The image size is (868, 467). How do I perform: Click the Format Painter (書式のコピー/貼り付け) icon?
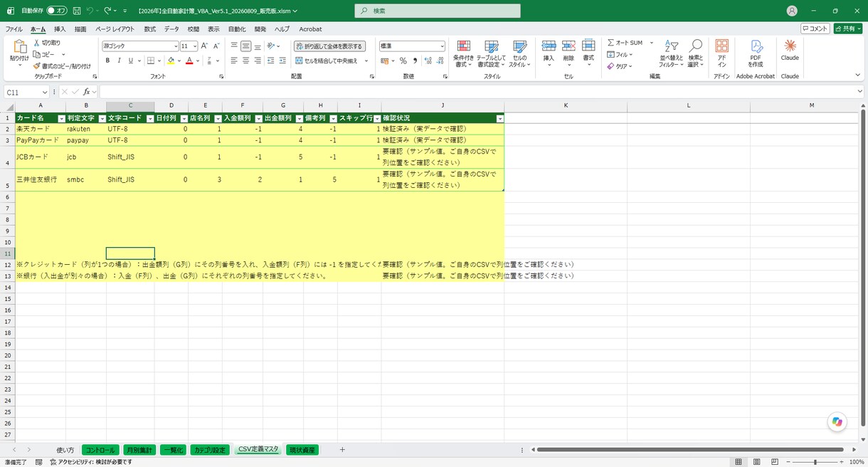pos(36,65)
